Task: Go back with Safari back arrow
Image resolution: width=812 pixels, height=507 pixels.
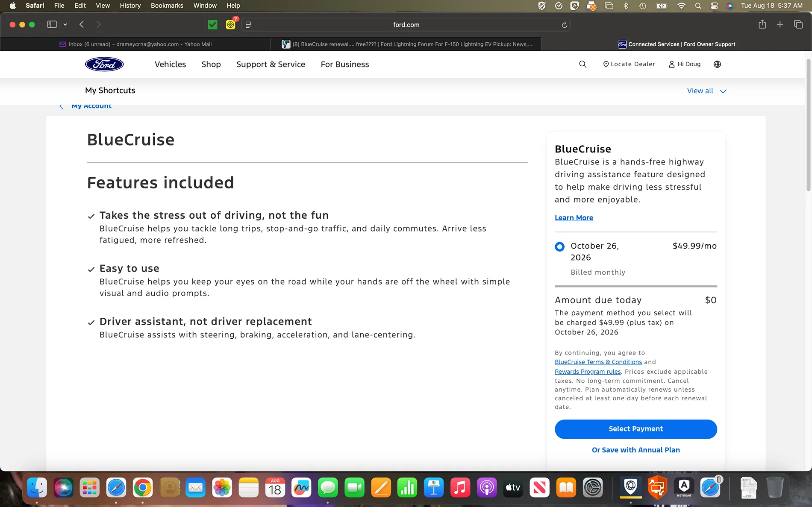Action: (81, 24)
